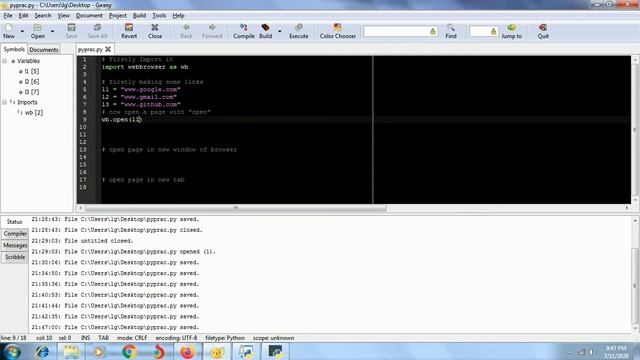Image resolution: width=640 pixels, height=360 pixels.
Task: Click the Close document toolbar icon
Action: point(155,31)
